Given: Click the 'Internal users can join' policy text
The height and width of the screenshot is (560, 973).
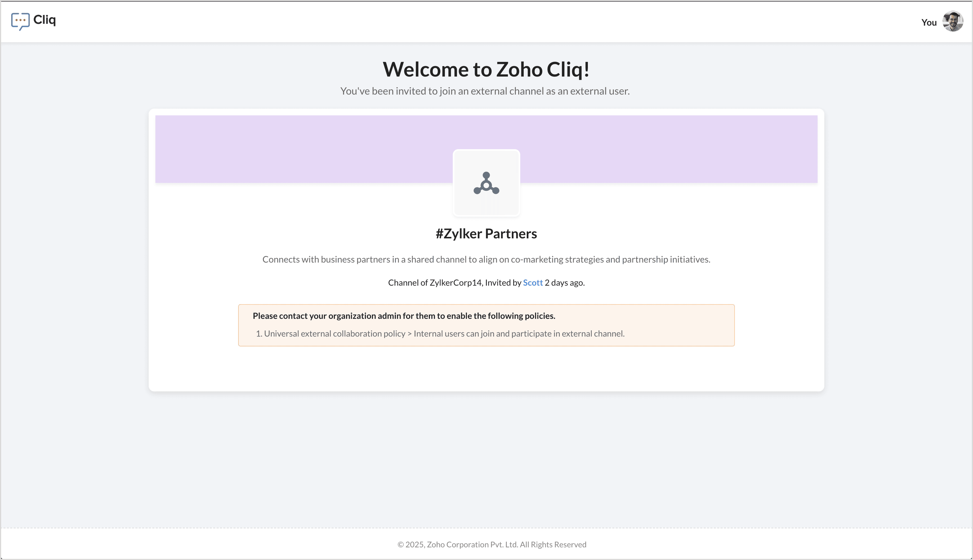Looking at the screenshot, I should point(519,333).
